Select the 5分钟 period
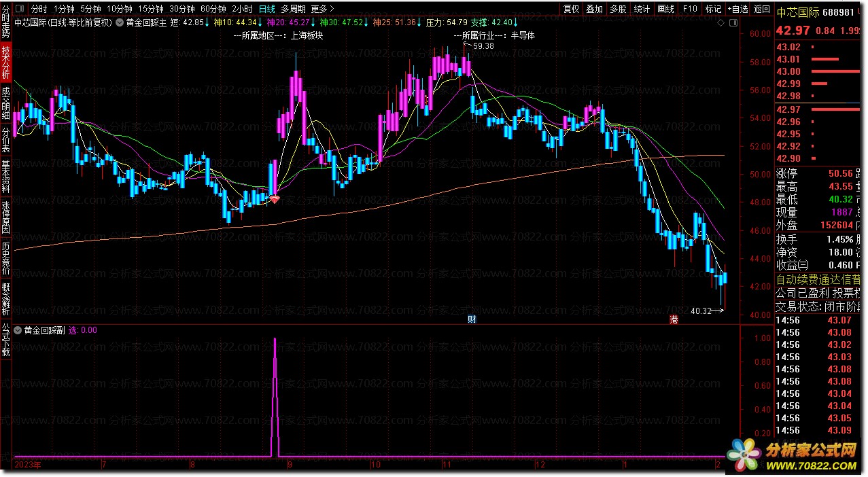 click(x=90, y=9)
